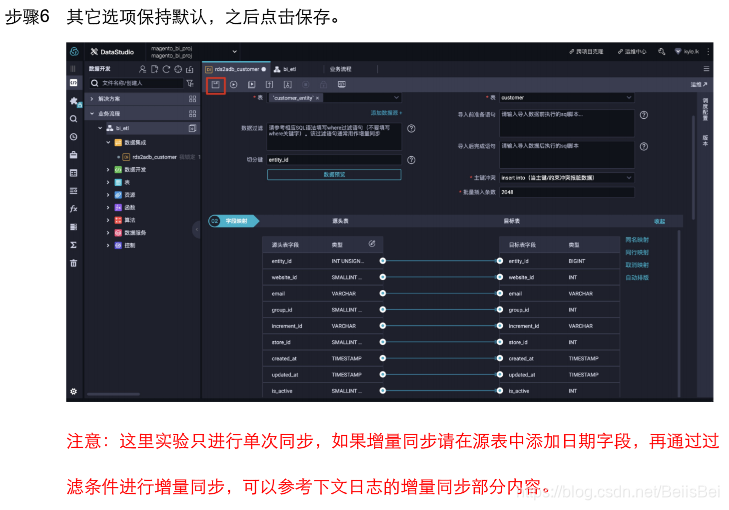This screenshot has width=729, height=510.
Task: Click the wrench search icon in the top bar
Action: click(662, 52)
